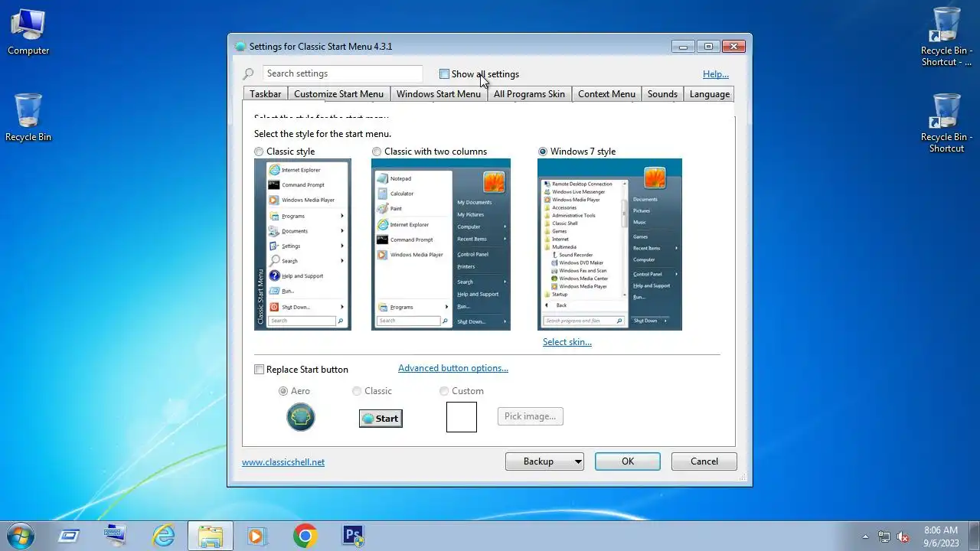Viewport: 980px width, 551px height.
Task: Click the Classic Start button image
Action: coord(381,419)
